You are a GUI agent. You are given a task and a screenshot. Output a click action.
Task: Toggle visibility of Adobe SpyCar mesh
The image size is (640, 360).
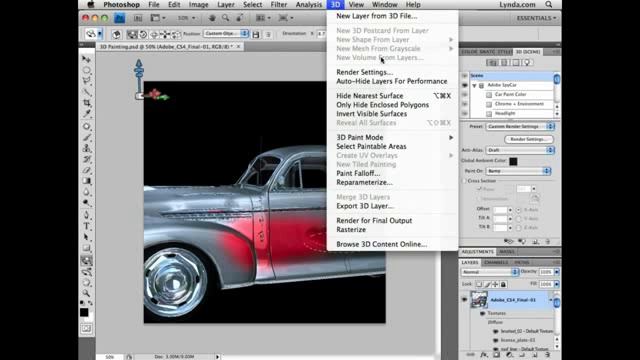point(464,85)
